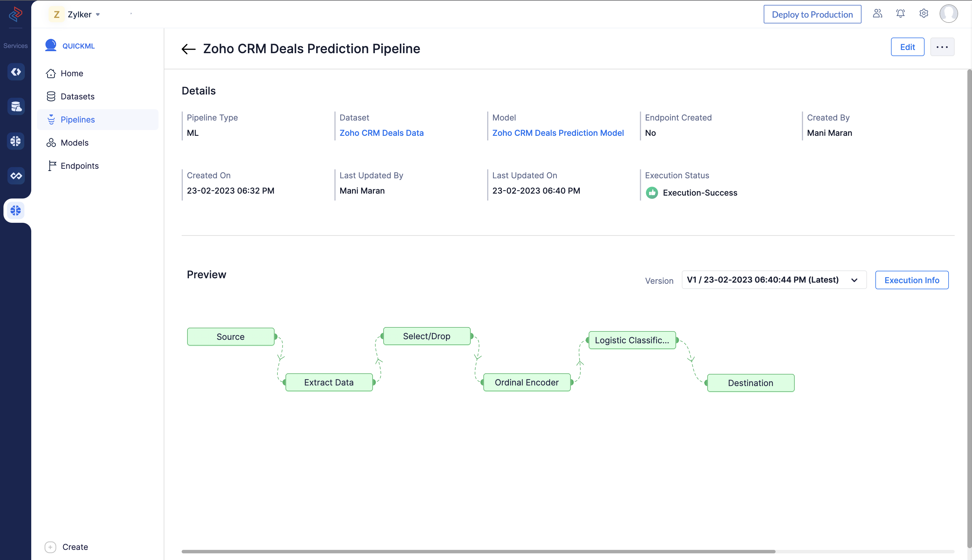
Task: Click Deploy to Production button
Action: 812,15
